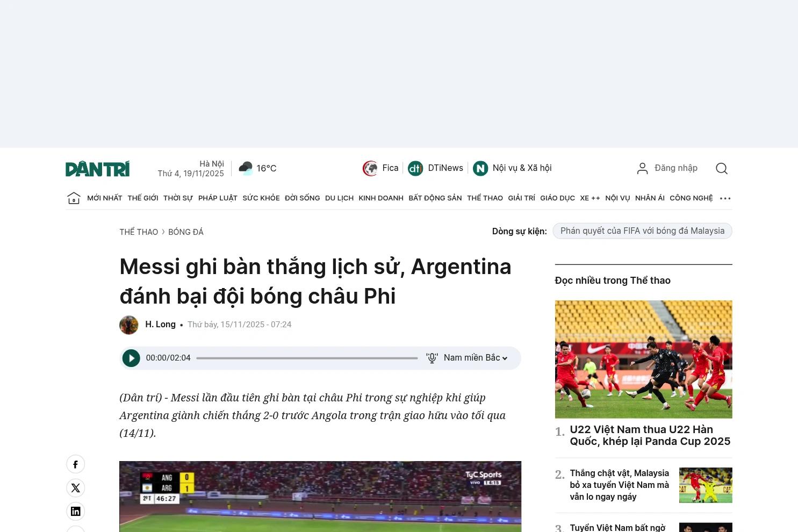View the weather cloud icon
This screenshot has height=532, width=798.
pos(246,168)
